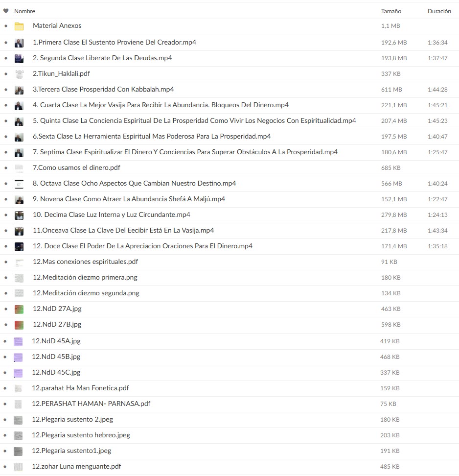Select the 12.NdD 27B.jpg image icon
This screenshot has width=459, height=476.
19,325
